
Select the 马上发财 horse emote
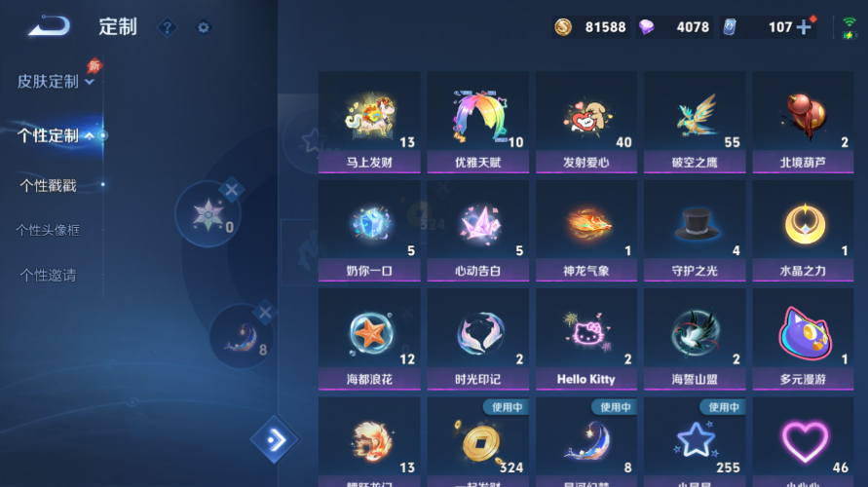[x=369, y=122]
